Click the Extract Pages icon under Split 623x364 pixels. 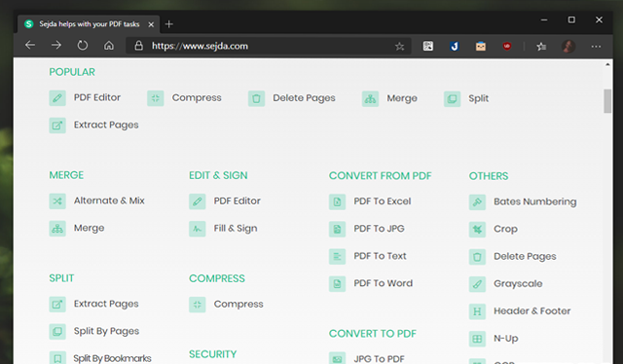(57, 305)
